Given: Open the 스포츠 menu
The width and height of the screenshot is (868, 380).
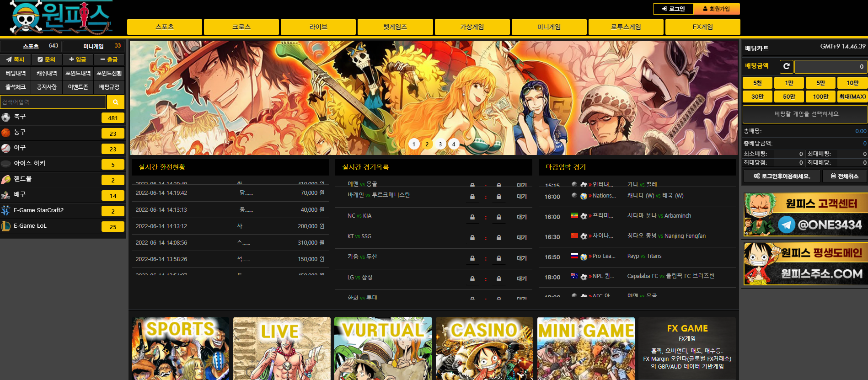Looking at the screenshot, I should click(x=165, y=27).
